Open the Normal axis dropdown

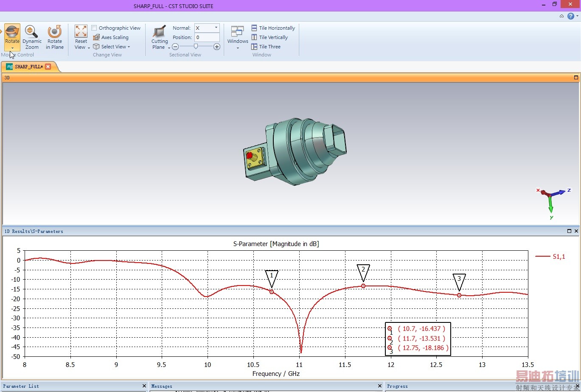(x=216, y=28)
